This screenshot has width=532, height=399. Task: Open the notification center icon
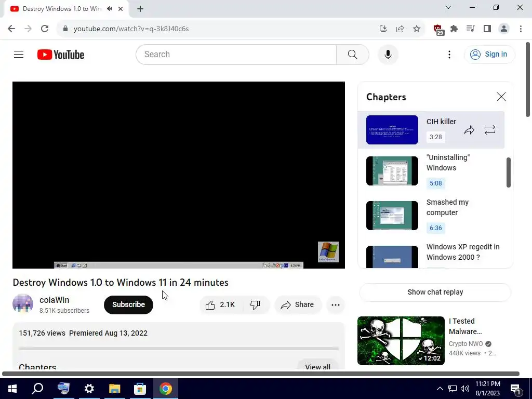pos(516,389)
